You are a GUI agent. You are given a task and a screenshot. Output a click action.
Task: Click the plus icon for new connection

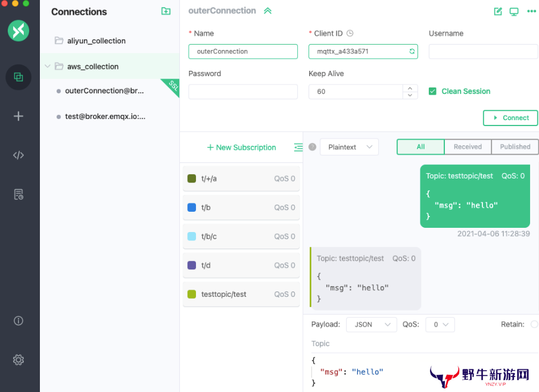[18, 117]
